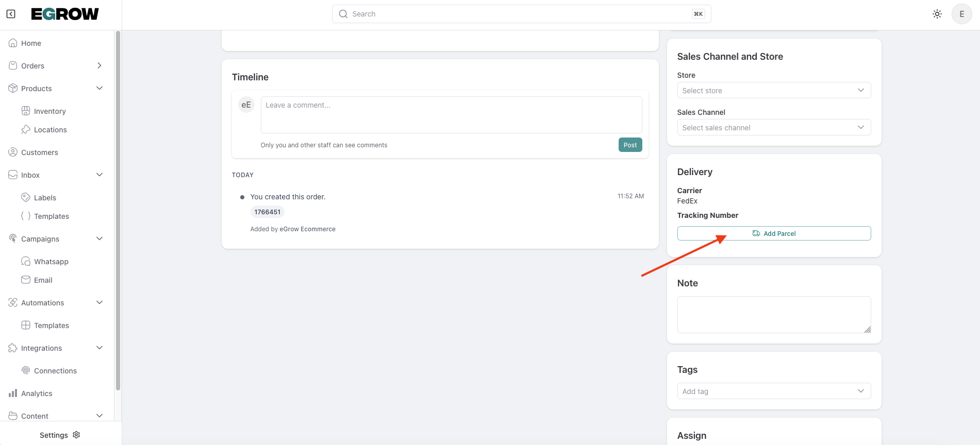Collapse the Products section chevron
Image resolution: width=980 pixels, height=445 pixels.
coord(99,89)
